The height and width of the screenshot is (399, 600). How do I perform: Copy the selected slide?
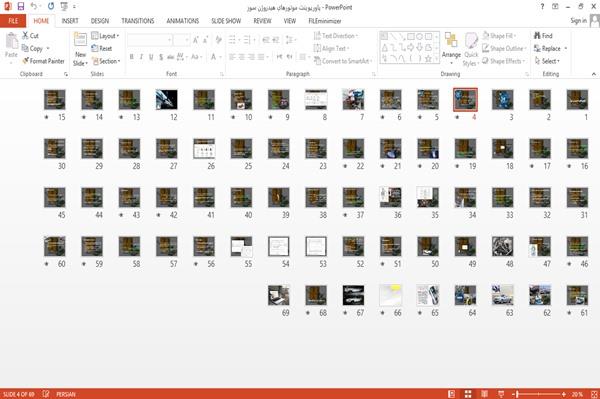pos(33,49)
